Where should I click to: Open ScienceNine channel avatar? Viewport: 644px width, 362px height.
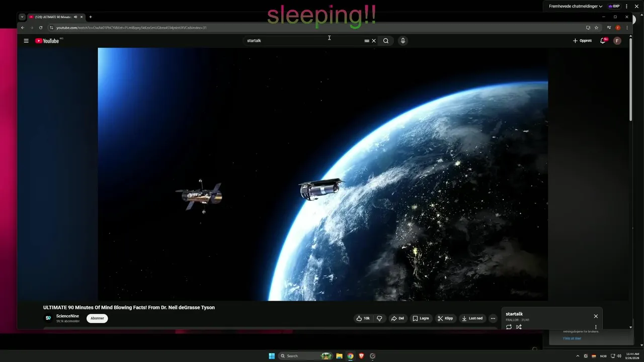click(x=48, y=318)
